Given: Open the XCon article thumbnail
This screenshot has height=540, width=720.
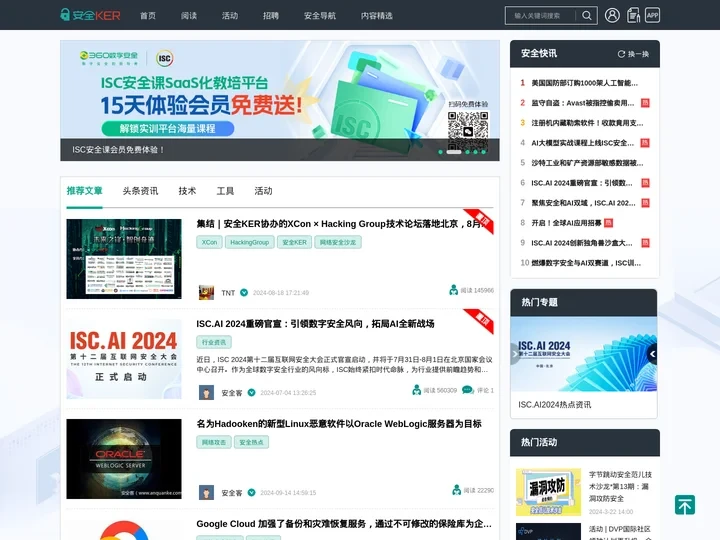Looking at the screenshot, I should click(x=124, y=259).
